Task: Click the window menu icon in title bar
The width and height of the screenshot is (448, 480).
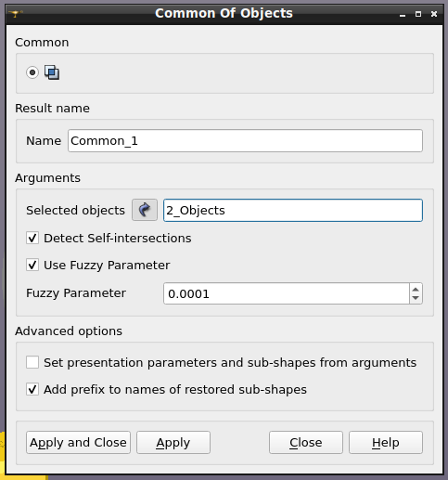Action: (15, 13)
